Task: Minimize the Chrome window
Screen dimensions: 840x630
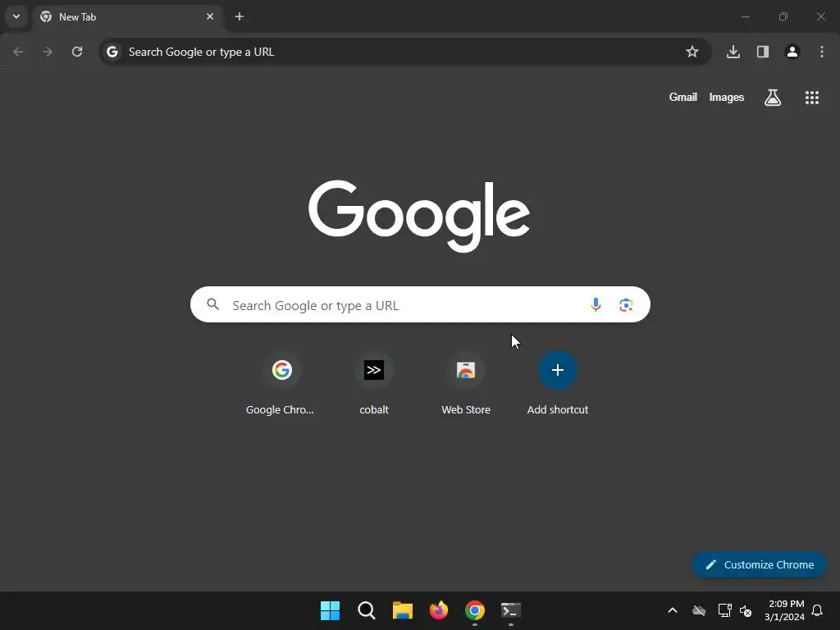Action: (x=745, y=16)
